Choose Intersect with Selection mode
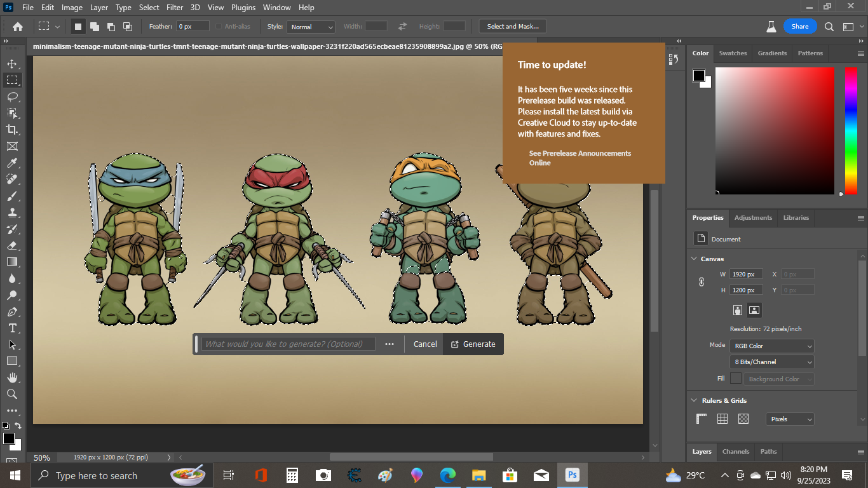868x488 pixels. [127, 27]
